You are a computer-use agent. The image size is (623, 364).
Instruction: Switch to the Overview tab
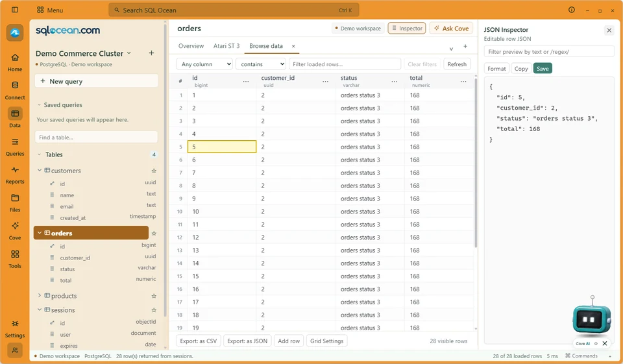pos(191,46)
